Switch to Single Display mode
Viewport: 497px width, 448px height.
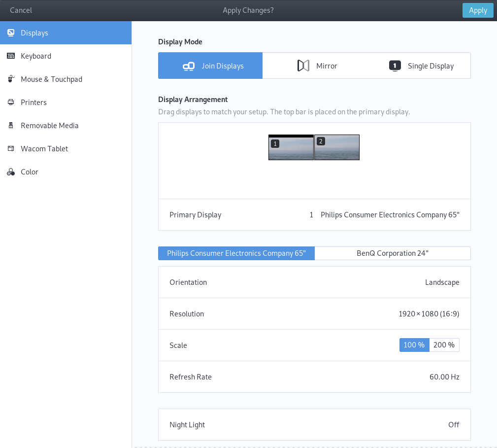421,66
